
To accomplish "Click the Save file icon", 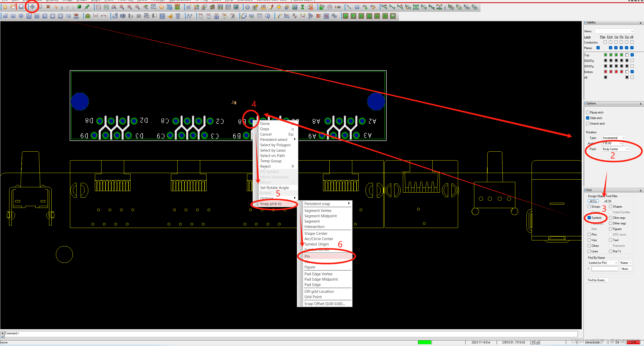I will click(x=21, y=7).
